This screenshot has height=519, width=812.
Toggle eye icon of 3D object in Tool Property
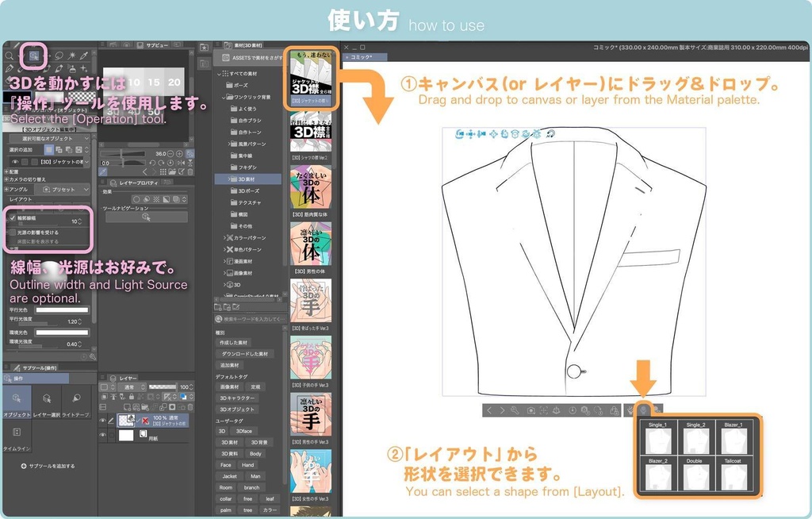[x=15, y=162]
